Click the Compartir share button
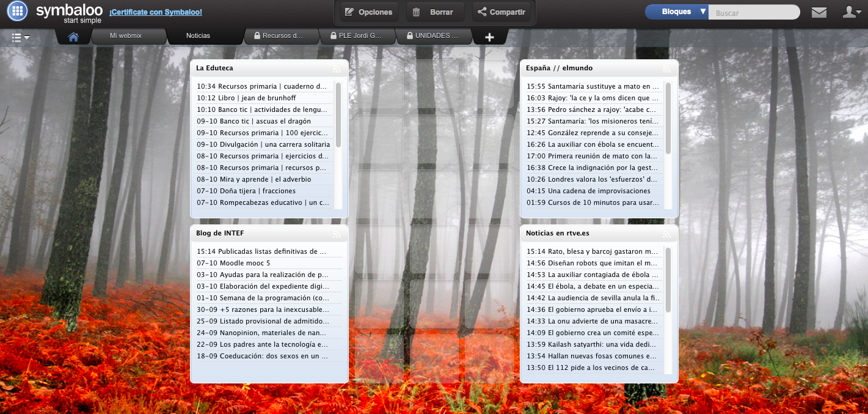The width and height of the screenshot is (868, 414). point(501,12)
